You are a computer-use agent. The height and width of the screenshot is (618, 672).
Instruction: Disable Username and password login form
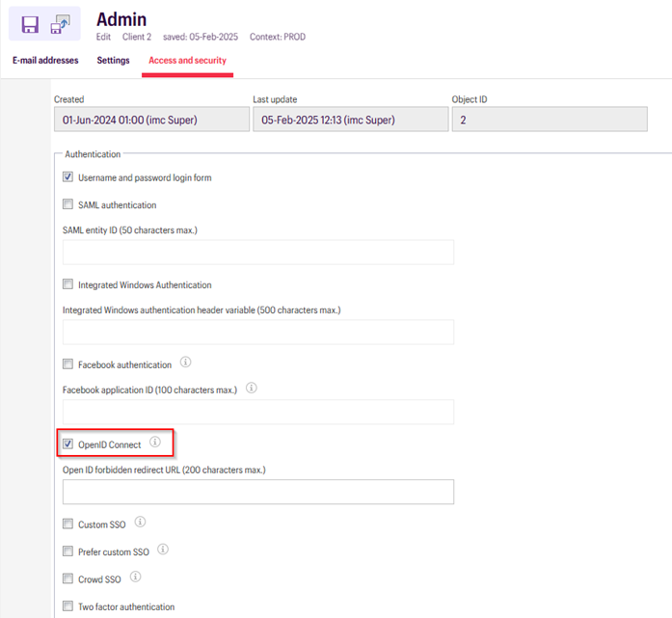[x=67, y=177]
